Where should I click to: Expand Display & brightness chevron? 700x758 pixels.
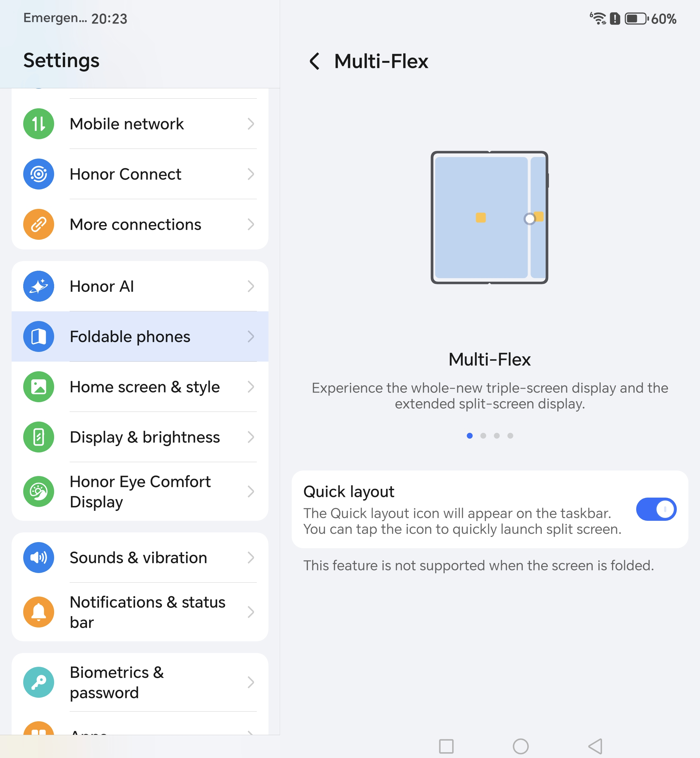click(x=251, y=437)
